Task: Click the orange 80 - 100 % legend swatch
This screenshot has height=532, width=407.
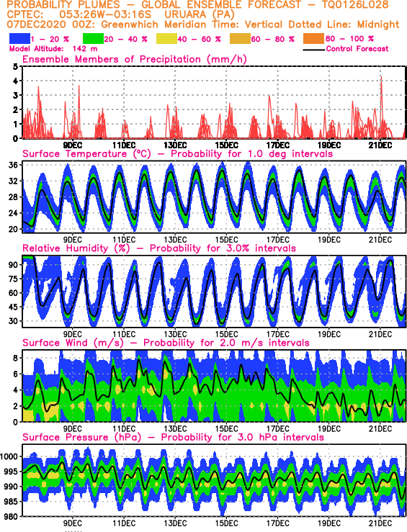Action: pos(313,39)
